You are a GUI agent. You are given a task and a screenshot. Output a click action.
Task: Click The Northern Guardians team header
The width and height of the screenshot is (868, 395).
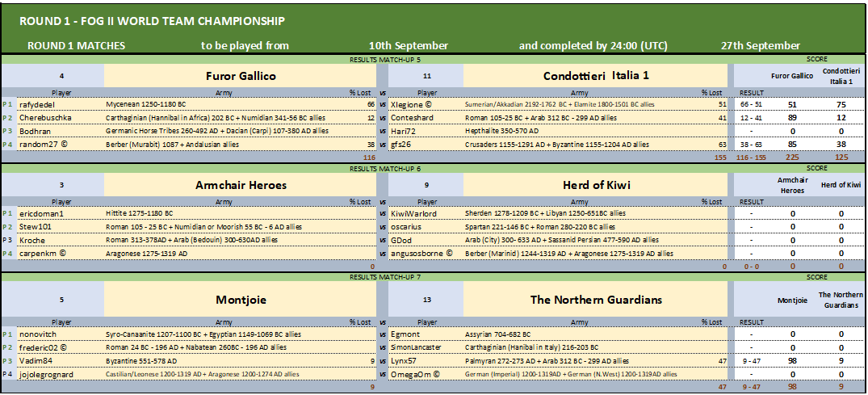tap(595, 300)
